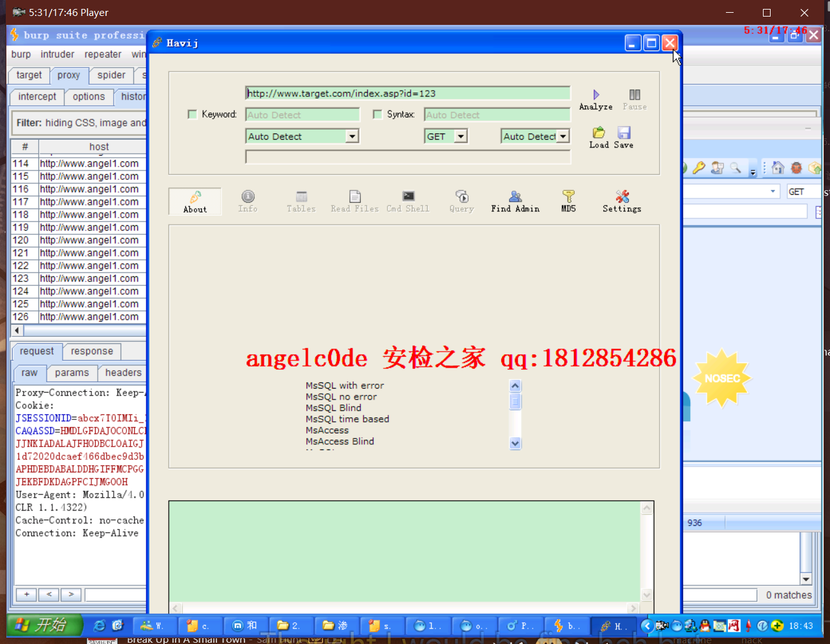The width and height of the screenshot is (830, 644).
Task: Click the filter bar hiding CSS, image
Action: tap(80, 123)
